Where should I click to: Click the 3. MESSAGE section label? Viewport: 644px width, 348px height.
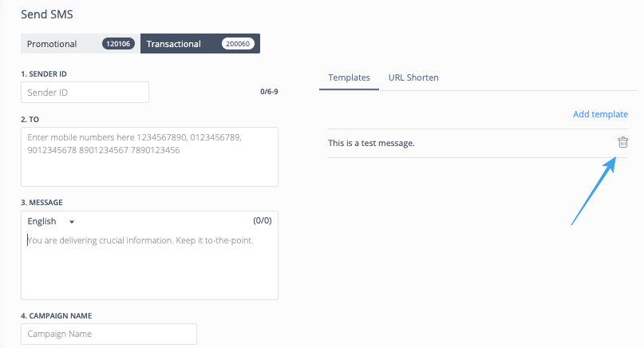[41, 202]
